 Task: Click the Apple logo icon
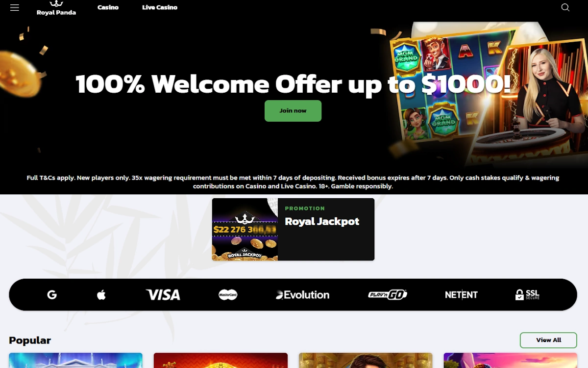101,295
